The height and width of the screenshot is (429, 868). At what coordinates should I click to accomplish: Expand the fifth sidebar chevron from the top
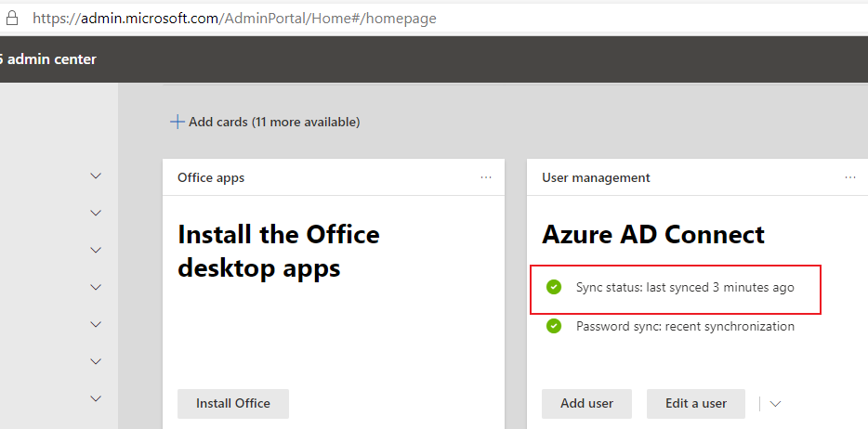coord(96,324)
